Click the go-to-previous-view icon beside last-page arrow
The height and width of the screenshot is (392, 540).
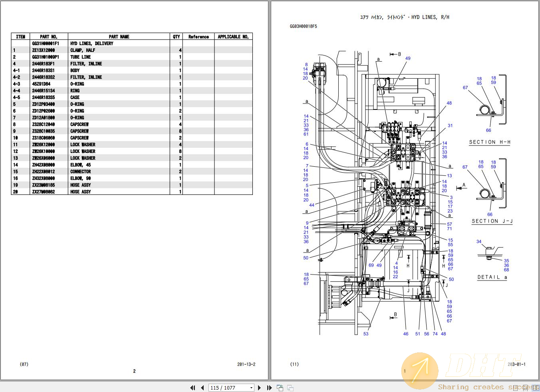(x=280, y=388)
